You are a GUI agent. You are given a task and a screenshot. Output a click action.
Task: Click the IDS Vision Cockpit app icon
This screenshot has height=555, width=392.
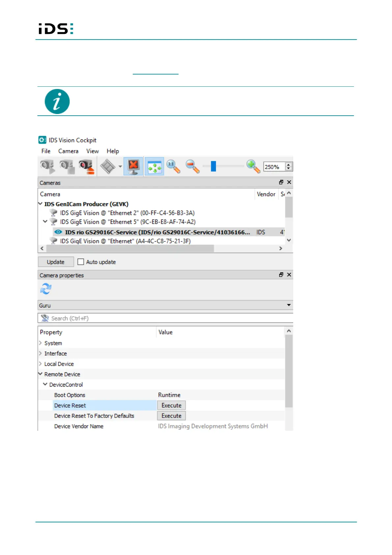pyautogui.click(x=42, y=140)
